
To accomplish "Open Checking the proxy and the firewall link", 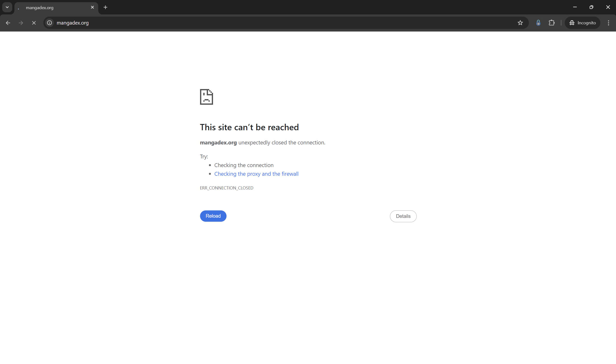I will tap(256, 174).
